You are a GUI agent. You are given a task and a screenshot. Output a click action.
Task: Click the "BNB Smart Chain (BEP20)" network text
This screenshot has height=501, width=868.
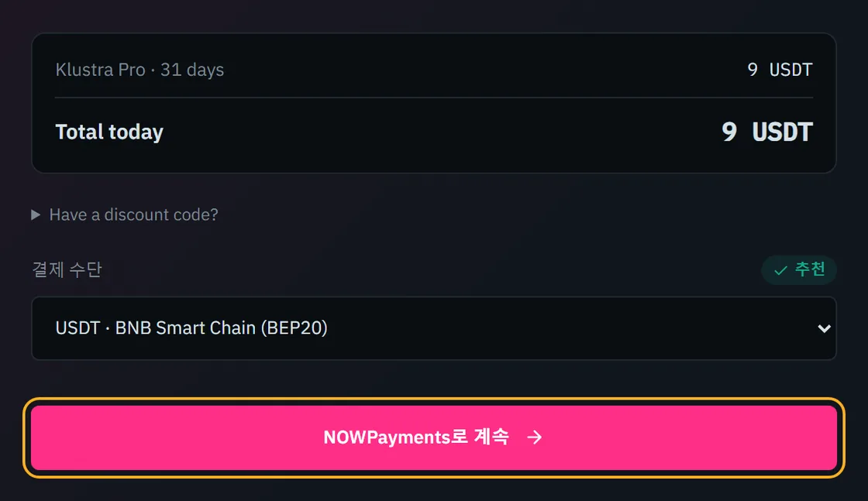[x=222, y=328]
